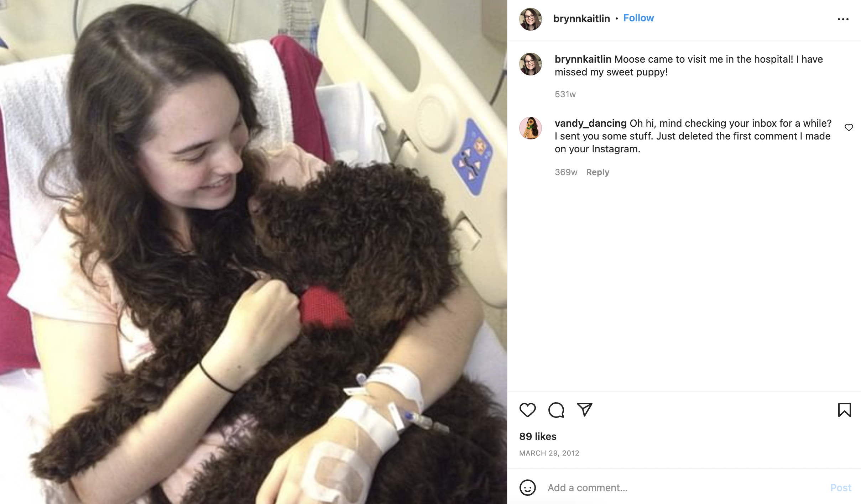
Task: View the 89 likes list
Action: click(538, 436)
